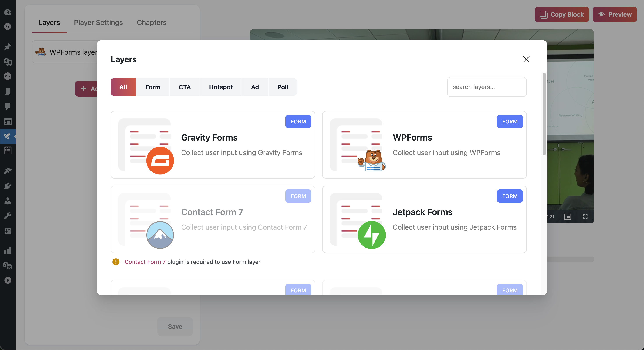
Task: Click the modal vertical scrollbar
Action: pos(544,114)
